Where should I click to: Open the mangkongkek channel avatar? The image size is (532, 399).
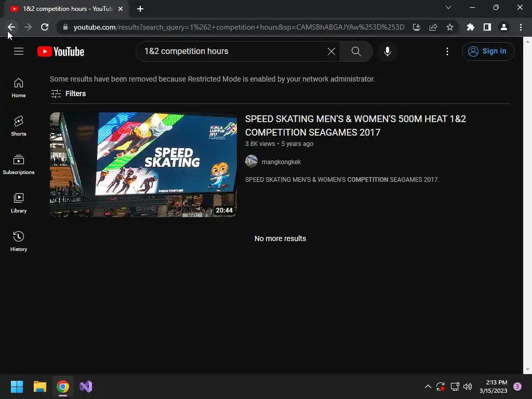tap(251, 161)
